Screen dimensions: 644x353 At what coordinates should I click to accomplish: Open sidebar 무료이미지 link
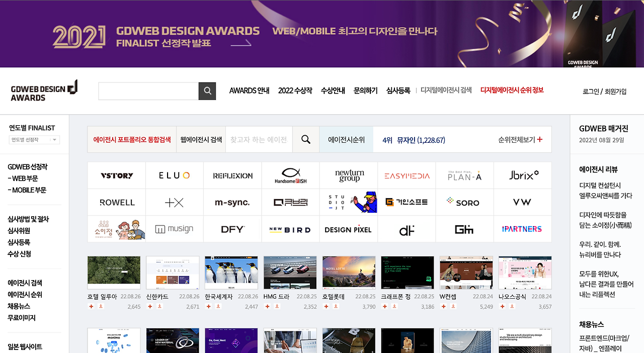[x=21, y=318]
